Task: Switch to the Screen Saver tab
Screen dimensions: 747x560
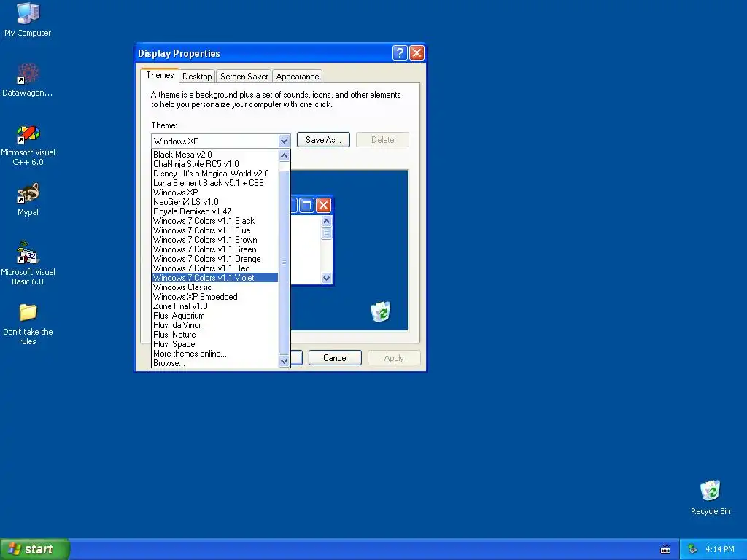Action: click(x=244, y=76)
